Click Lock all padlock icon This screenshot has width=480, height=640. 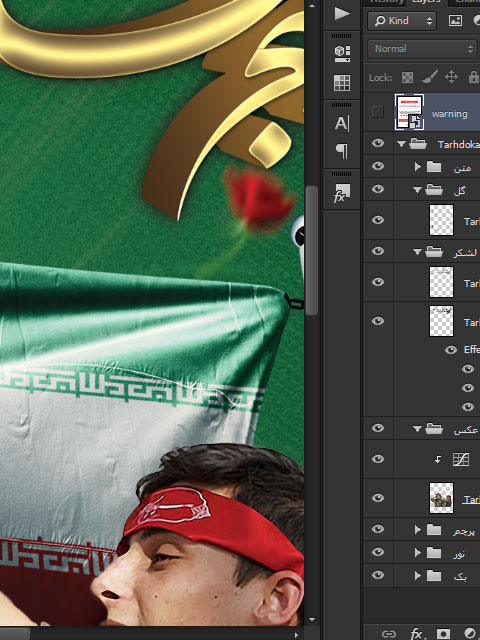473,77
